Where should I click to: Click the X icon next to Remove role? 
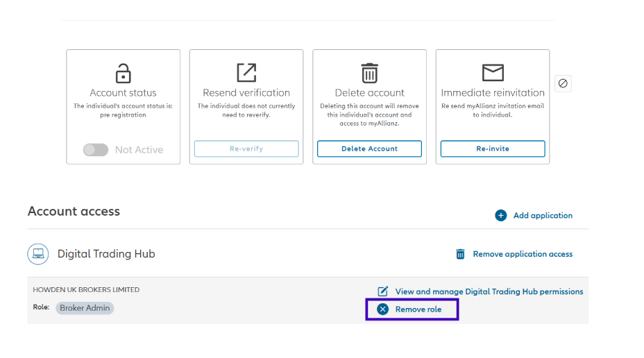(x=383, y=309)
